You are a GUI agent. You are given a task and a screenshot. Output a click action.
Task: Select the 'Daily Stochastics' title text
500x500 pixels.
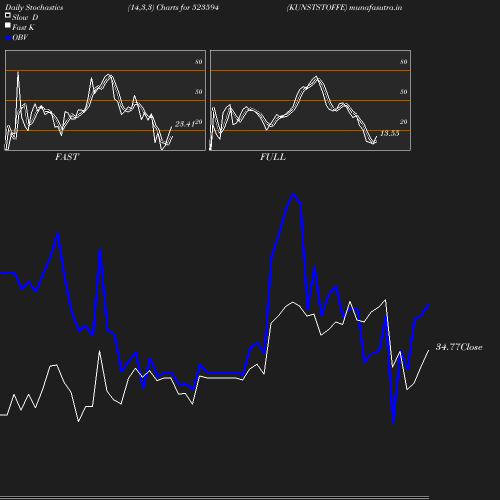coord(34,8)
